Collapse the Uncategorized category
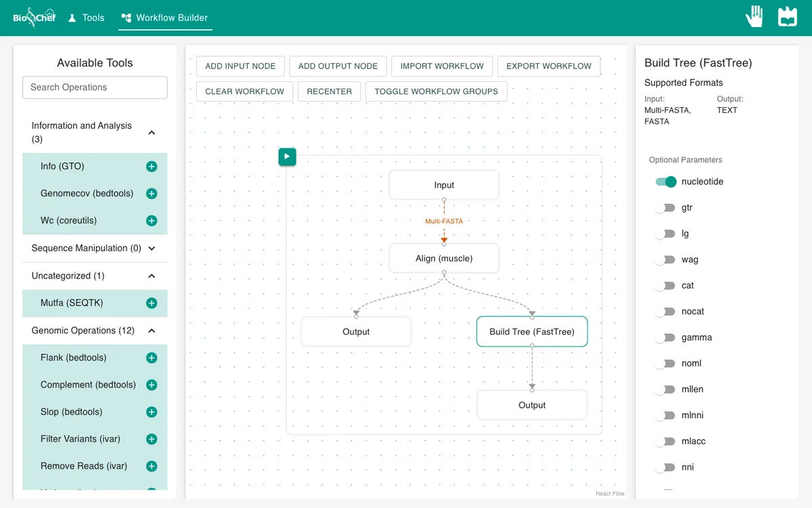 (95, 276)
